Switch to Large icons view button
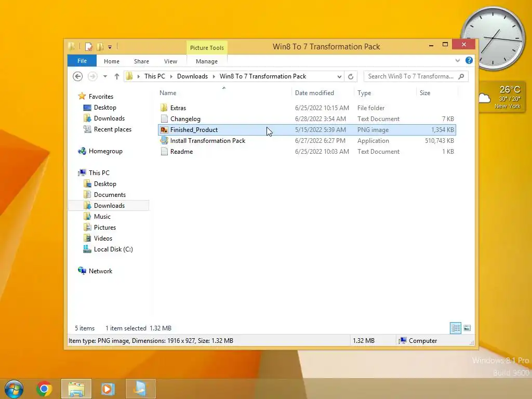The image size is (532, 399). [467, 328]
